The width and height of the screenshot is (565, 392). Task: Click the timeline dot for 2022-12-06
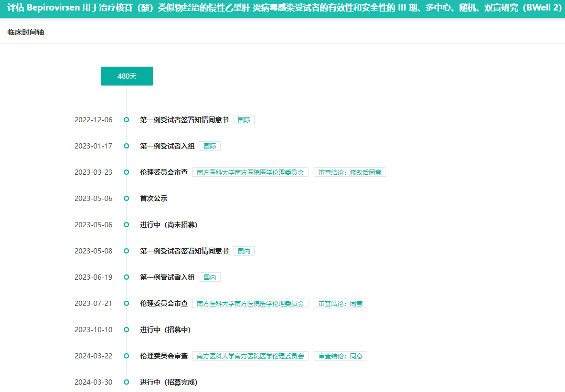point(126,120)
